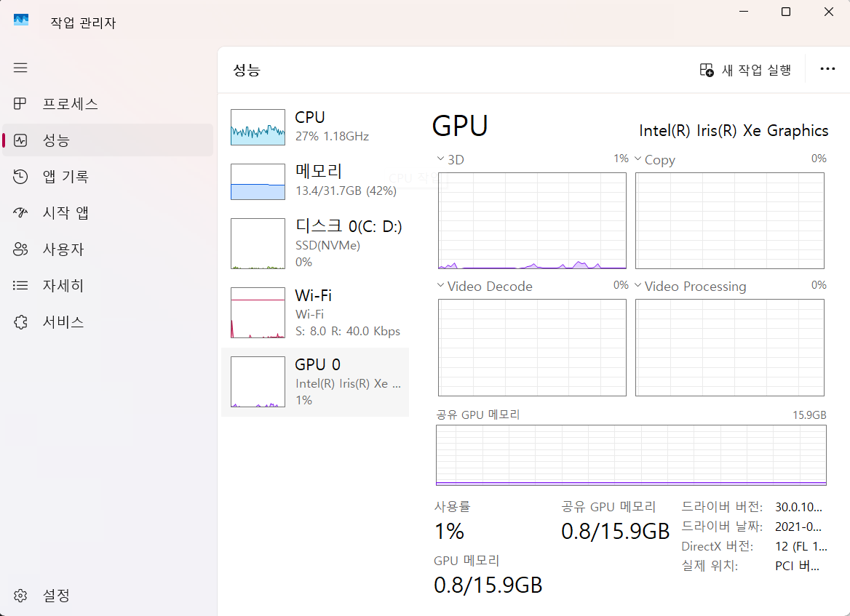Select the Disk 0 (디스크 0) graph thumbnail
The width and height of the screenshot is (850, 616).
pos(258,244)
